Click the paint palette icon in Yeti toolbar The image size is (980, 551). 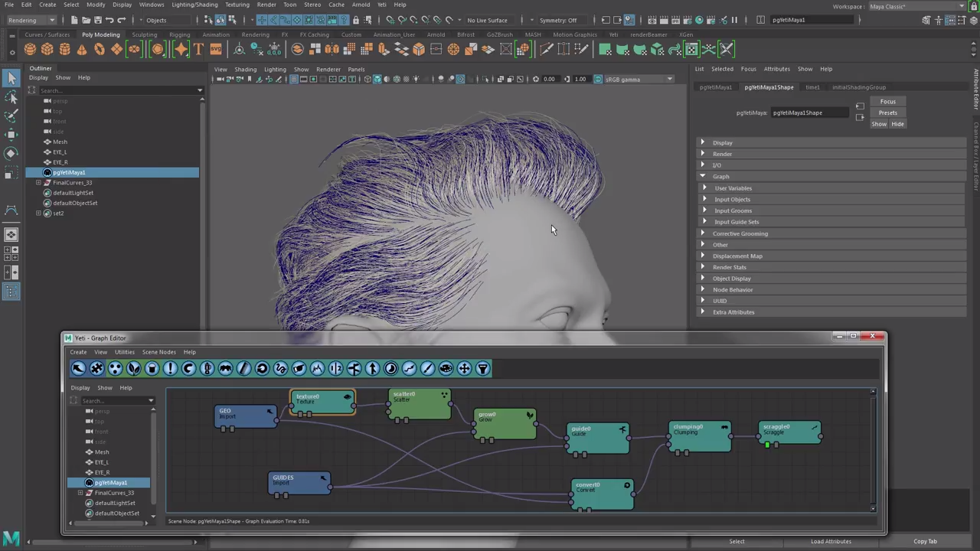coord(446,369)
